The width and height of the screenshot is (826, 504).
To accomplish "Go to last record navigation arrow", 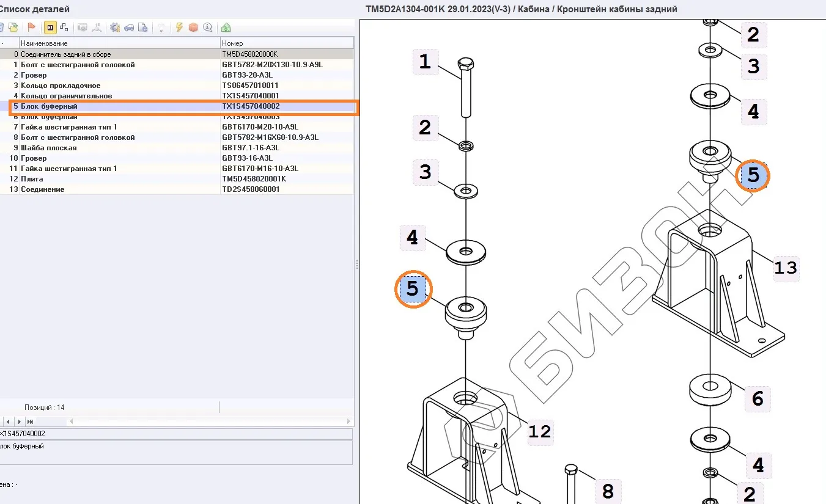I will pyautogui.click(x=29, y=422).
